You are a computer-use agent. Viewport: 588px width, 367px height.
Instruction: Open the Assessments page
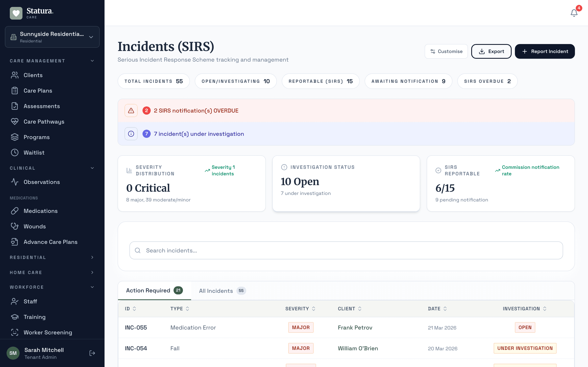(x=42, y=106)
